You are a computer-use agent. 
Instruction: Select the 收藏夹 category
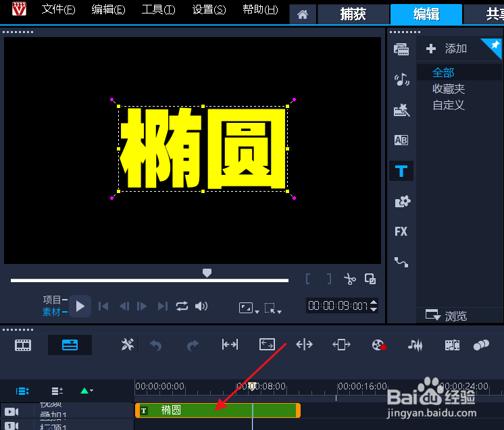coord(449,89)
